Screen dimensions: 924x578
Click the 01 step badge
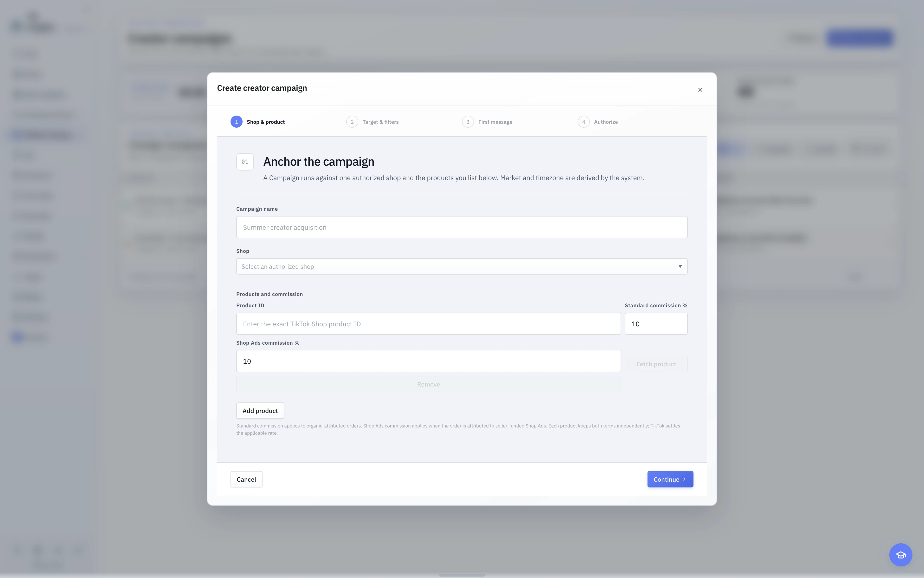tap(245, 162)
